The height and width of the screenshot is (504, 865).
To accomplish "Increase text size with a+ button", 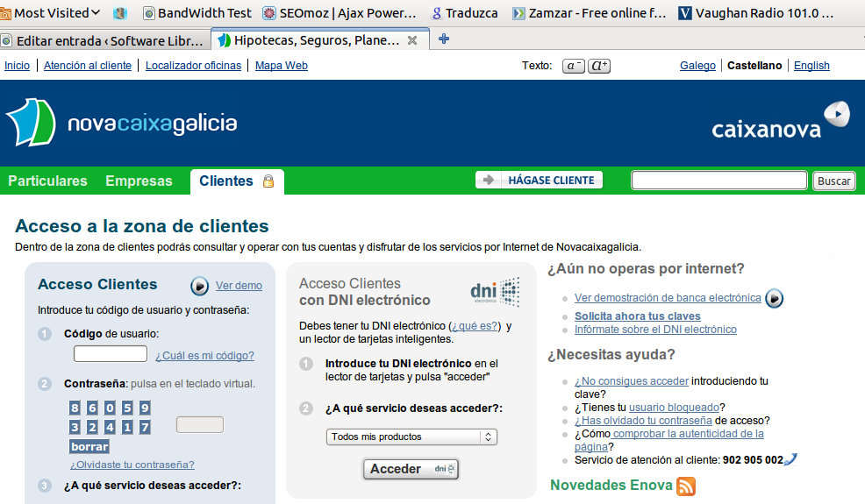I will click(600, 66).
